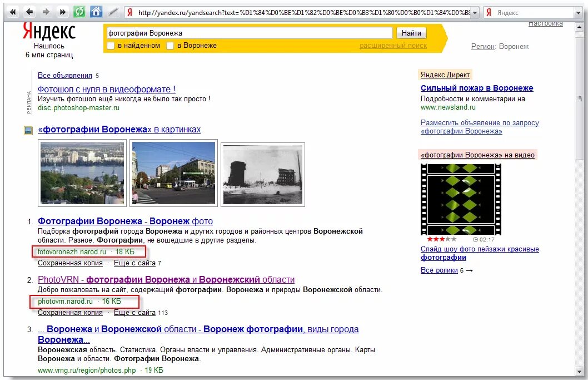
Task: Open third result about Воронежской области
Action: (x=198, y=334)
